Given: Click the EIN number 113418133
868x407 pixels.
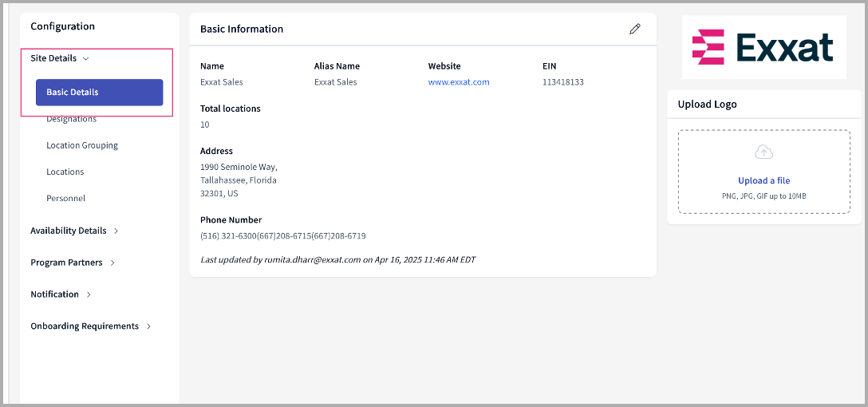Looking at the screenshot, I should [x=562, y=82].
